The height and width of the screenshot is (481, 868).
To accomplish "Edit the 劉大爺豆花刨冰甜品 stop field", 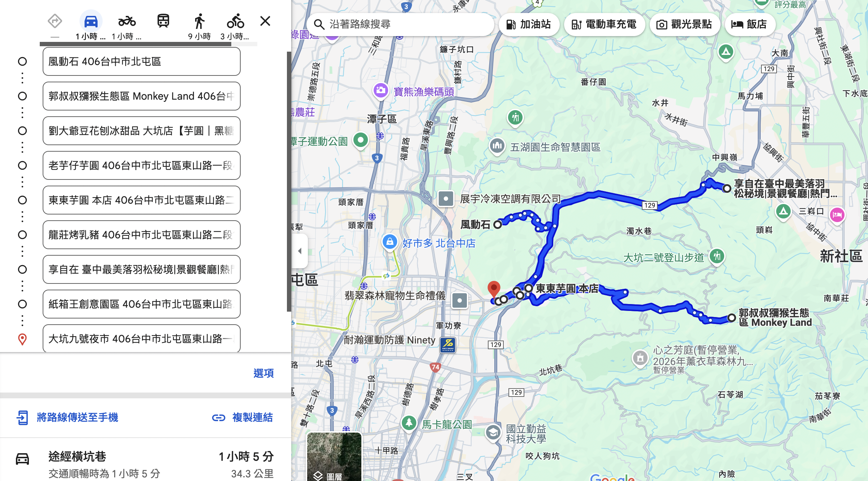I will pos(142,131).
